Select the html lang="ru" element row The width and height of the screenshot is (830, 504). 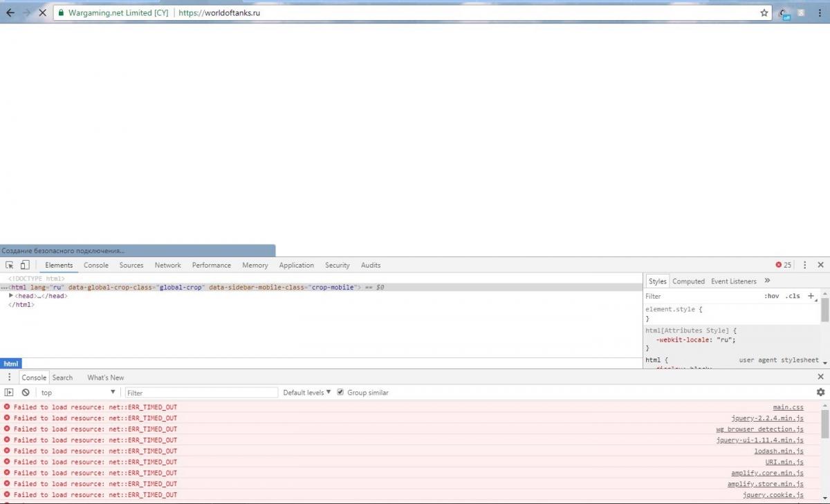(322, 287)
